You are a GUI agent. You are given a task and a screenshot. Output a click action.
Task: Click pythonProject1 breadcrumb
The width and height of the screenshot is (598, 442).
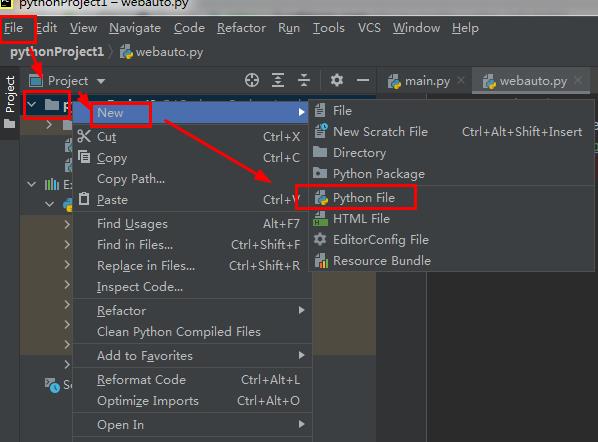(57, 52)
